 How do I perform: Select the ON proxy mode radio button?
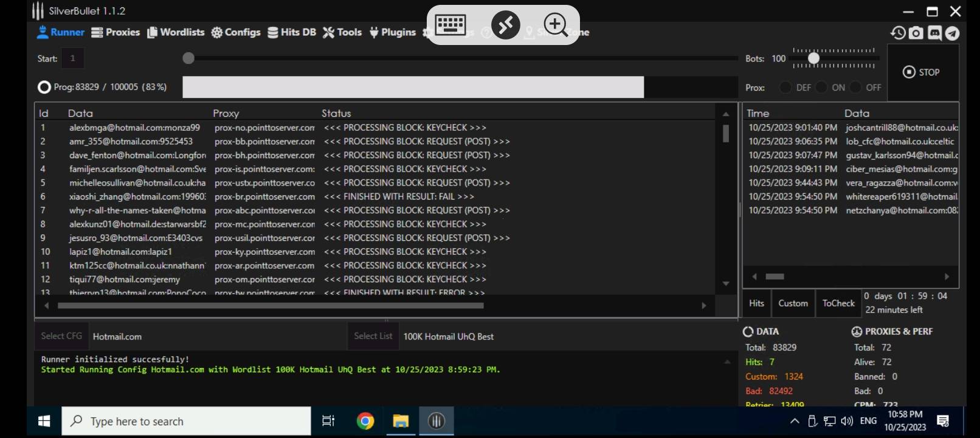[821, 88]
